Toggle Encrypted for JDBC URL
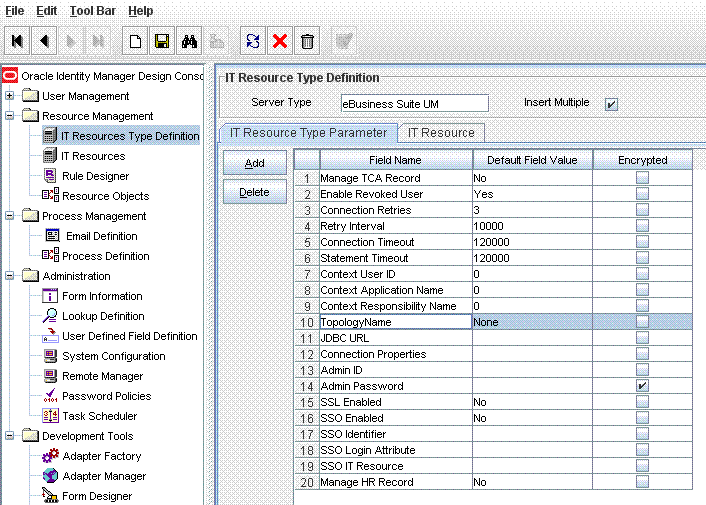 pos(643,338)
